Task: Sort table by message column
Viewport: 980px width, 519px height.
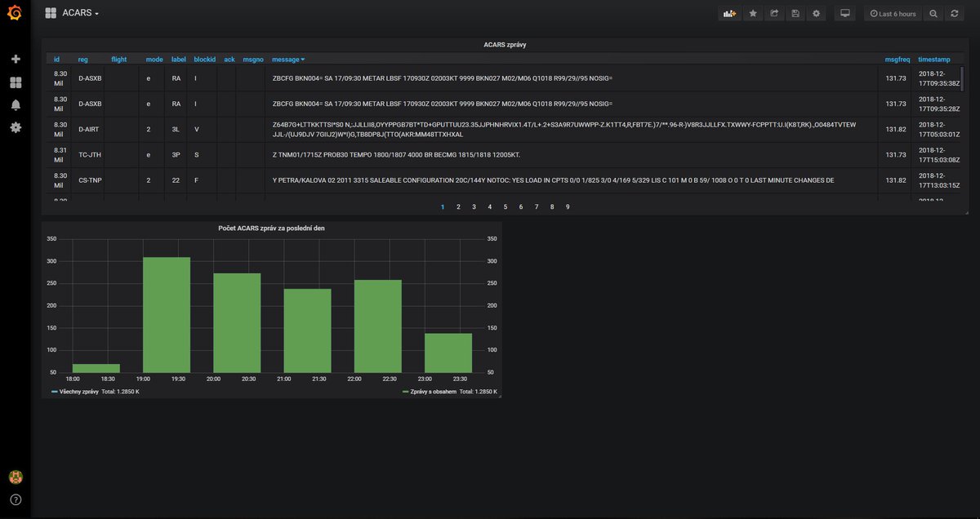Action: tap(288, 60)
